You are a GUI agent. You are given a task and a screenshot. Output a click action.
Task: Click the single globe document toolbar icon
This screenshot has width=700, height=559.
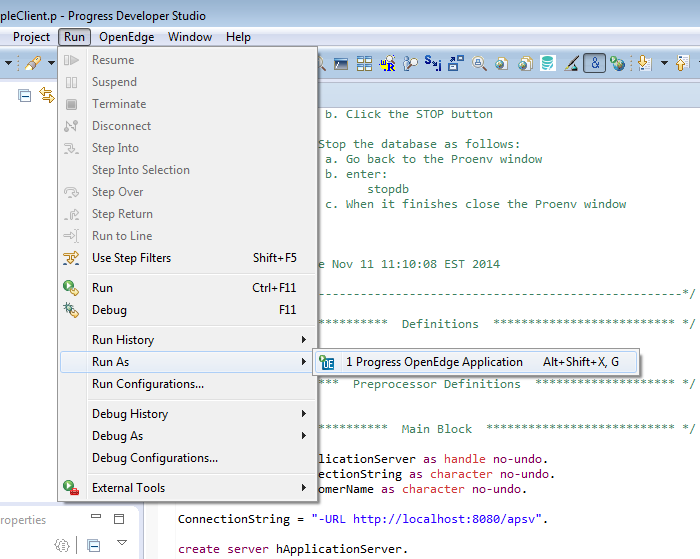coord(502,64)
